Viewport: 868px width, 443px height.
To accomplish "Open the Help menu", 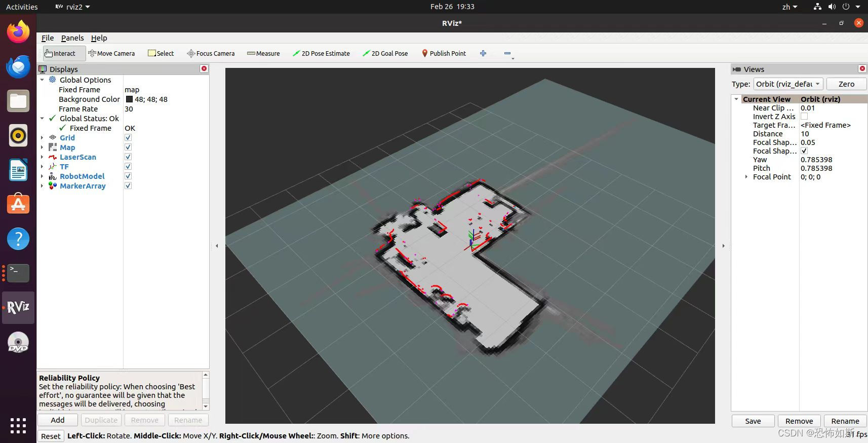I will coord(99,38).
